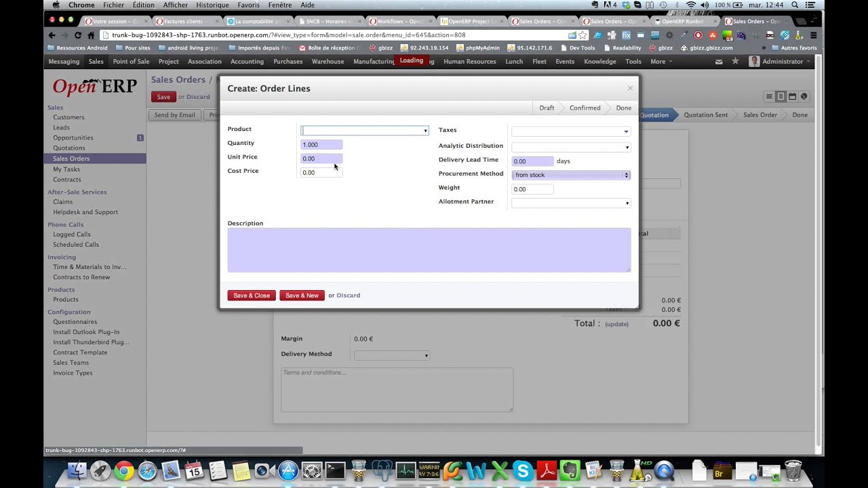This screenshot has width=868, height=488.
Task: Click the Confirmed status step
Action: (x=585, y=108)
